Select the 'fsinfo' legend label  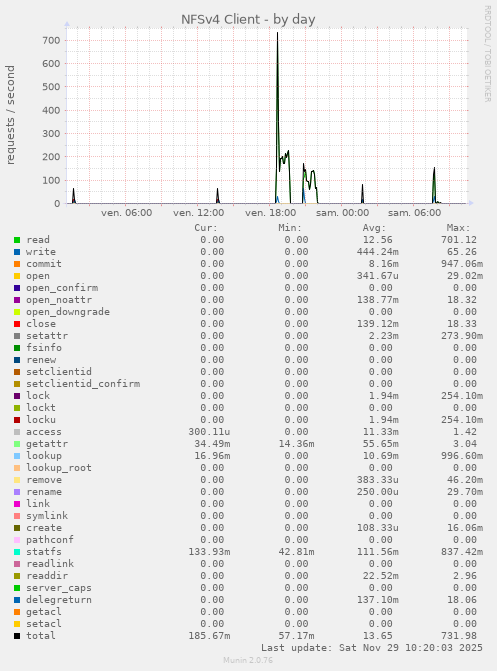pos(44,347)
